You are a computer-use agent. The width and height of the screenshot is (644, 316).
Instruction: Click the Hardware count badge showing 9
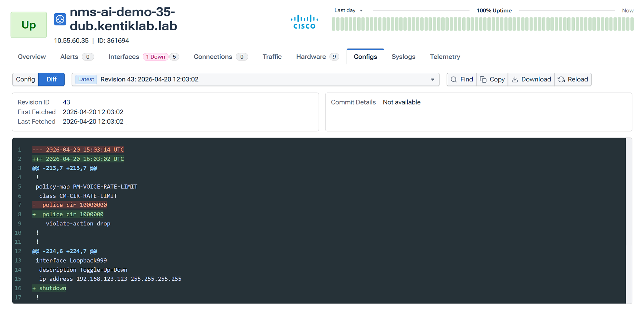[x=334, y=57]
